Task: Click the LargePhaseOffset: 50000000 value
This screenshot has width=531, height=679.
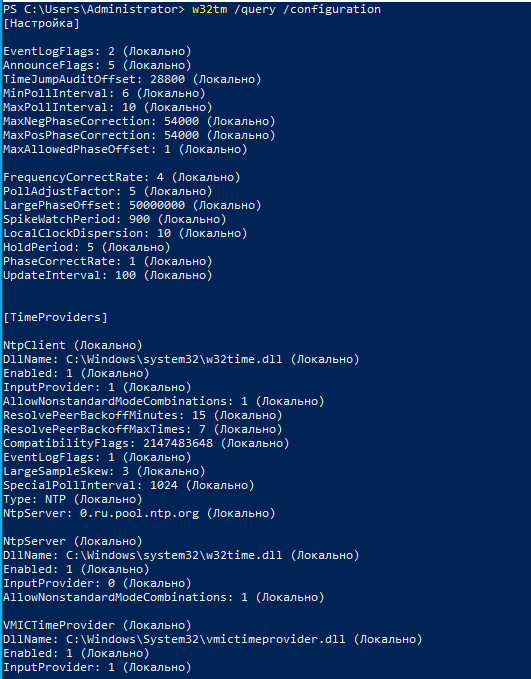Action: pyautogui.click(x=157, y=205)
